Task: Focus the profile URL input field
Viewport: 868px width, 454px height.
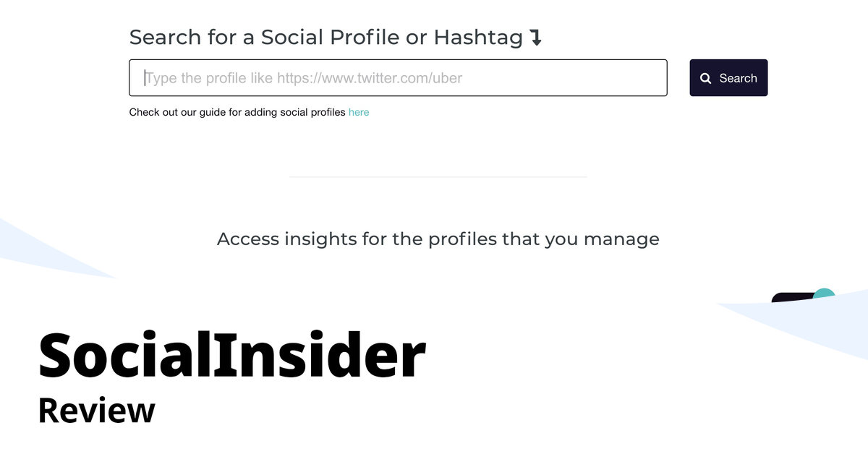Action: point(398,77)
